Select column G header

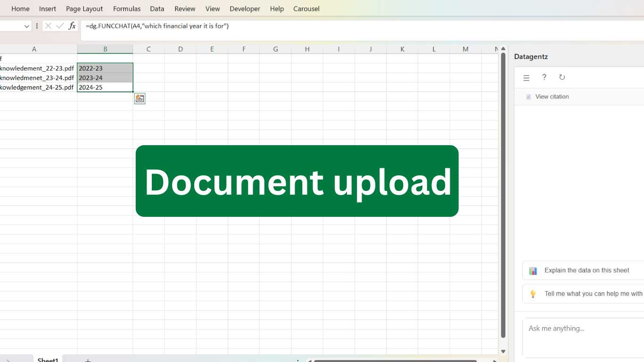(x=275, y=49)
